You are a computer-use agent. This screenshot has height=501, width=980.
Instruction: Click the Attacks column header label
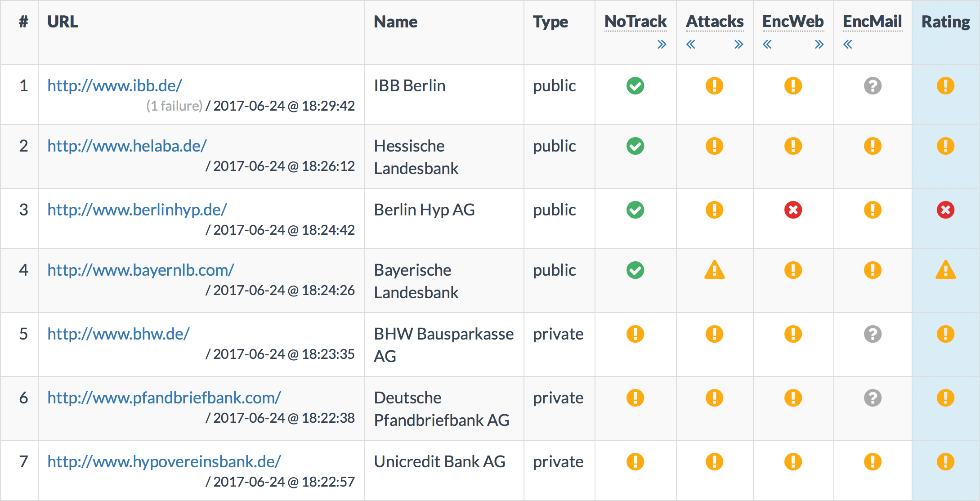point(715,22)
